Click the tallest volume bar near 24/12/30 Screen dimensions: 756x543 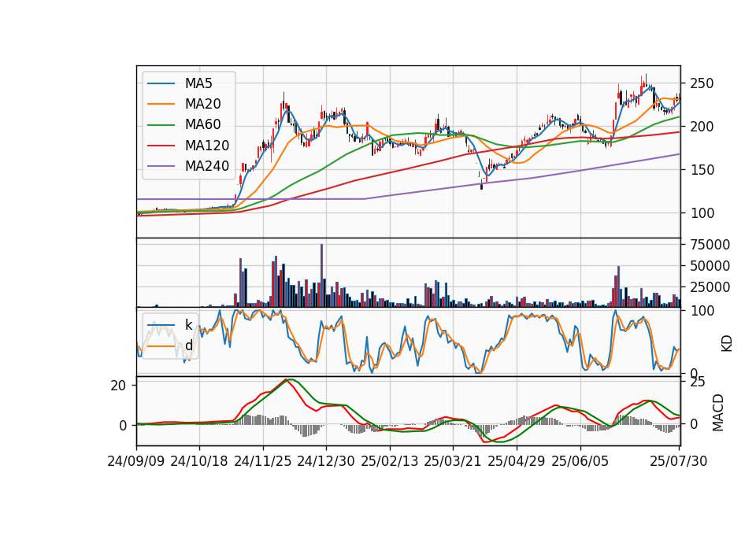pos(321,275)
